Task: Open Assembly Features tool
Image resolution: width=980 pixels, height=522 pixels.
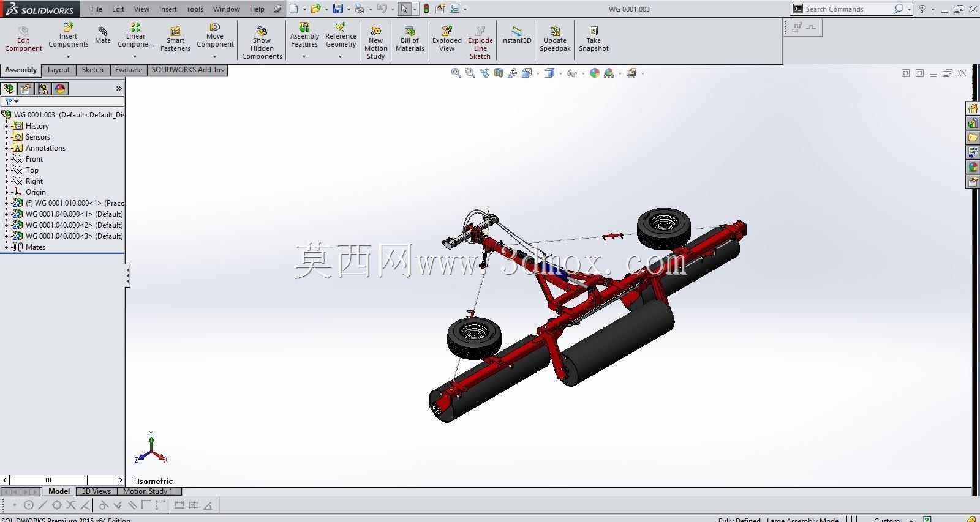Action: pyautogui.click(x=304, y=35)
